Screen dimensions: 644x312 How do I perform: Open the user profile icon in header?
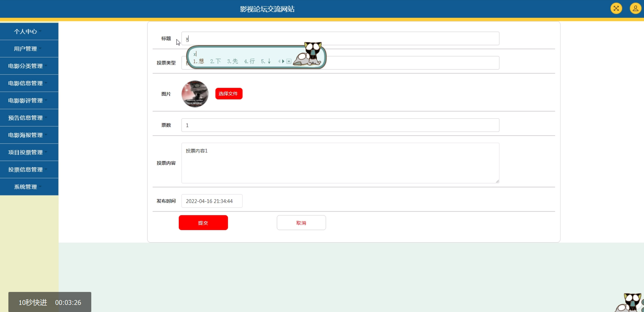[x=635, y=8]
